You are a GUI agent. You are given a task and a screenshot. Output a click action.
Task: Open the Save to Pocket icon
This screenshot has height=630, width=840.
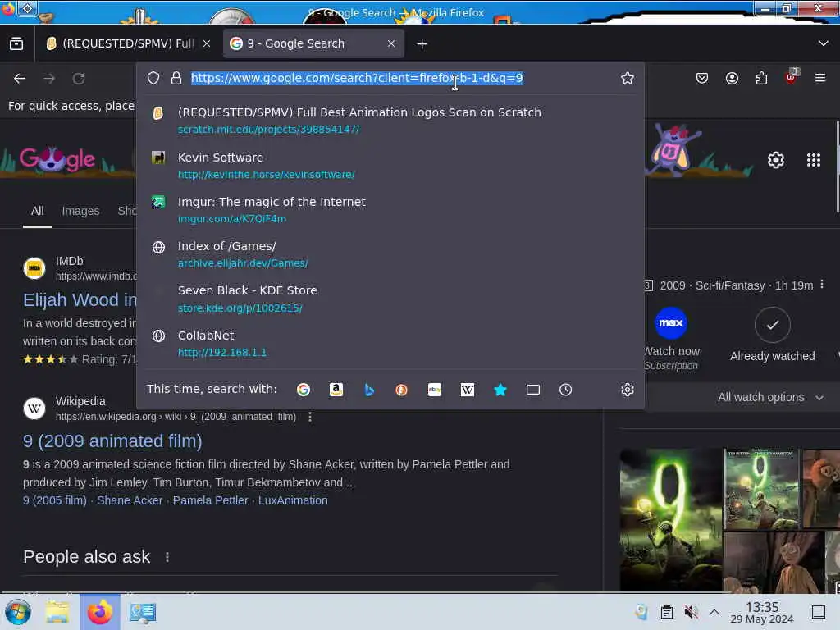(702, 78)
